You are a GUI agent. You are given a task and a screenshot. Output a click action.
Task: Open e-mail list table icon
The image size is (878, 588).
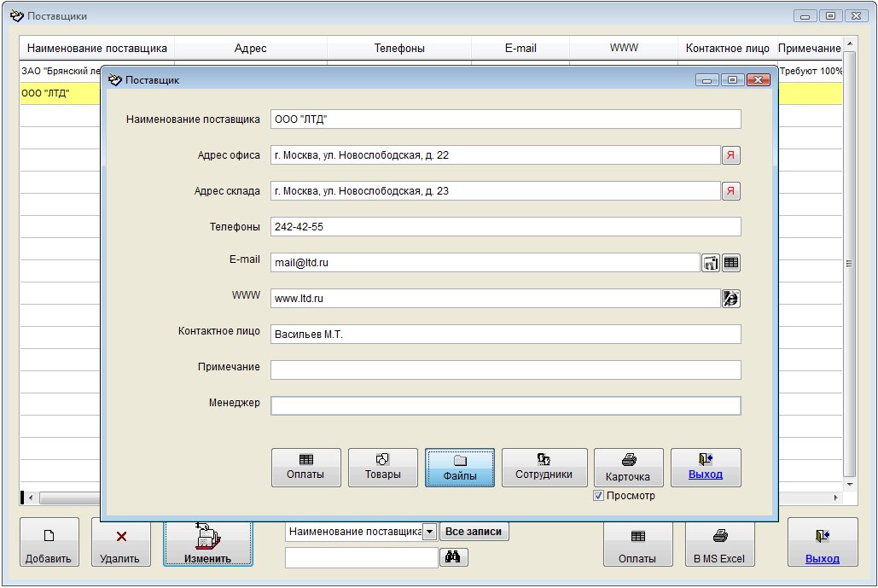click(x=731, y=263)
